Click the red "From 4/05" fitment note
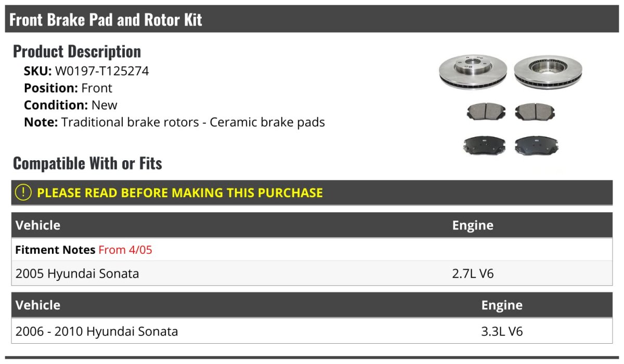Image resolution: width=624 pixels, height=364 pixels. pyautogui.click(x=125, y=250)
